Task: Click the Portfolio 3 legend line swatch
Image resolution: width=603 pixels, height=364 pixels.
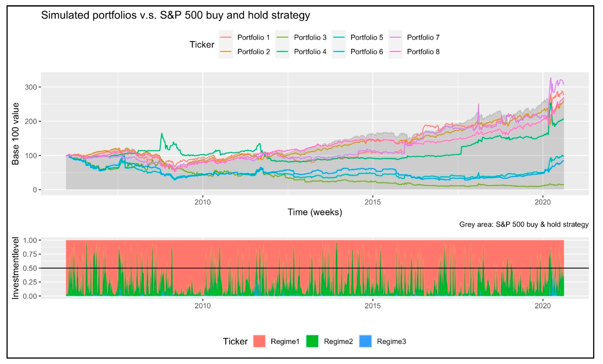Action: [x=282, y=37]
